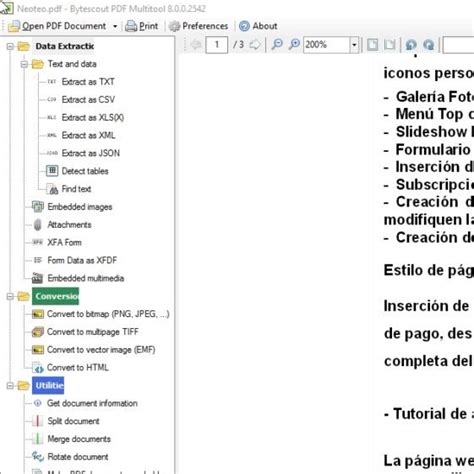Click the search field right of rotate icons
The image size is (474, 474).
(458, 45)
